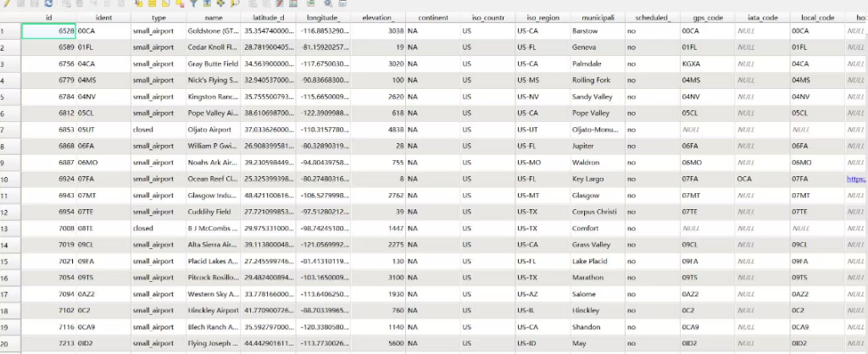868x354 pixels.
Task: Pan map to selected rows
Action: tap(220, 3)
